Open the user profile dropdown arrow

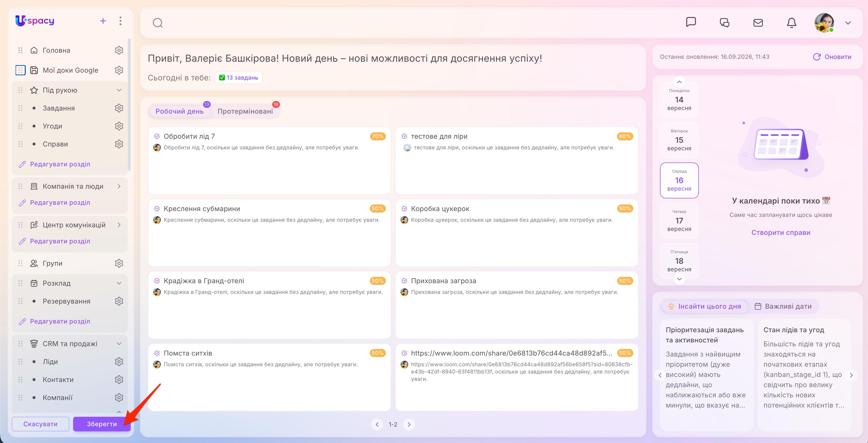click(x=848, y=23)
